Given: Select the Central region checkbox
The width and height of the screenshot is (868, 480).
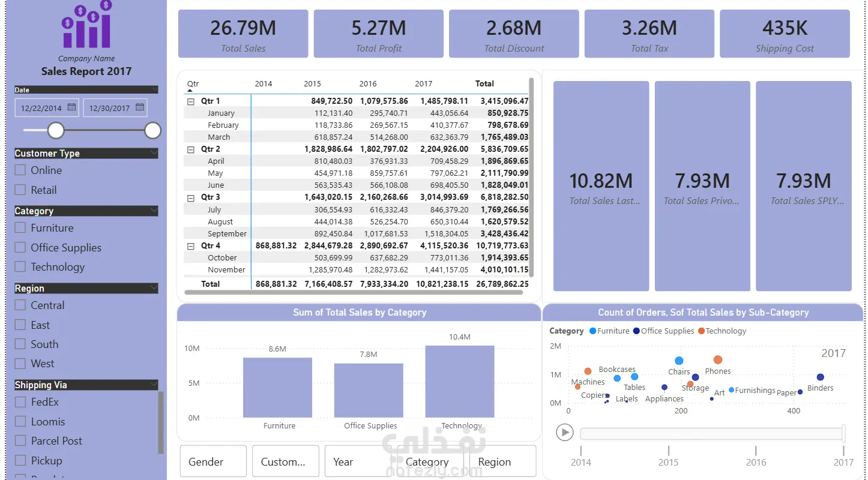Looking at the screenshot, I should tap(20, 305).
